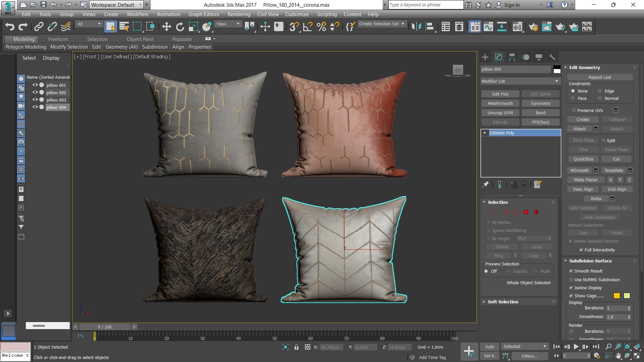Hide pillow 002 with eye icon
The width and height of the screenshot is (644, 362).
(x=35, y=93)
